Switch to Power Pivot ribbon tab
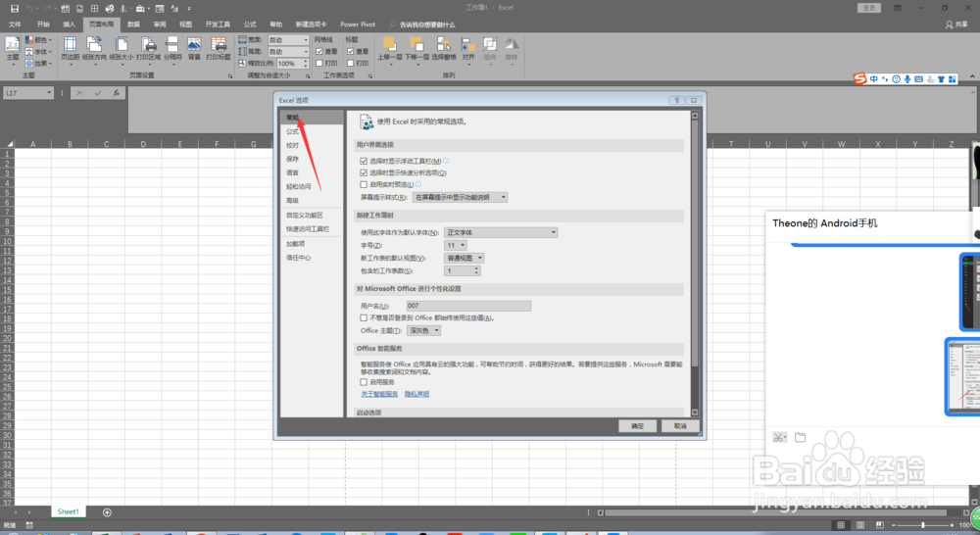Viewport: 980px width, 535px height. pos(358,24)
